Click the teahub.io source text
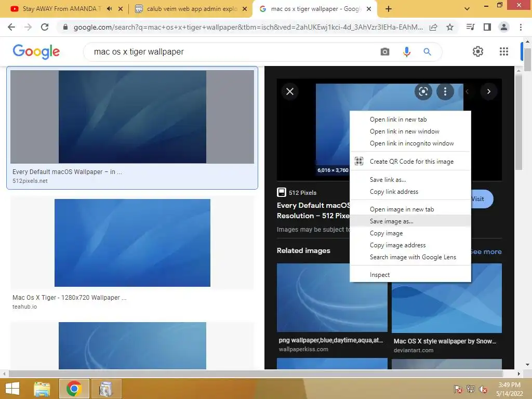The image size is (532, 399). 25,307
